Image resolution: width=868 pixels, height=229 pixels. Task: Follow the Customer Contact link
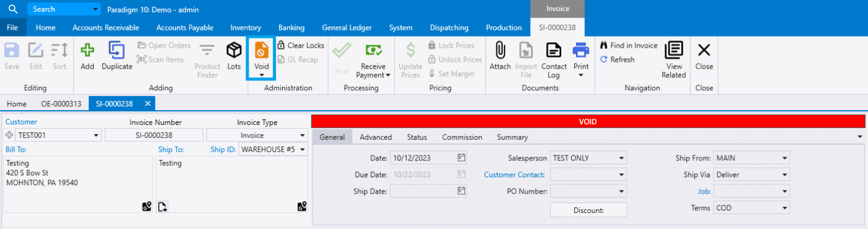coord(514,175)
